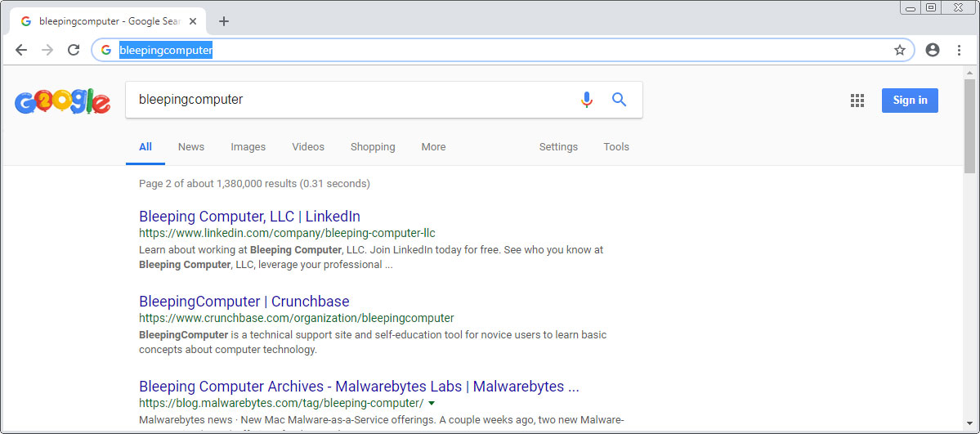
Task: Open the search Tools options
Action: 616,147
